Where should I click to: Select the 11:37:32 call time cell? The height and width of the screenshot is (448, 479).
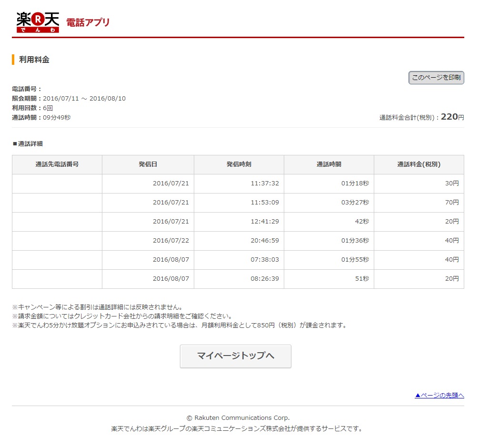click(265, 183)
